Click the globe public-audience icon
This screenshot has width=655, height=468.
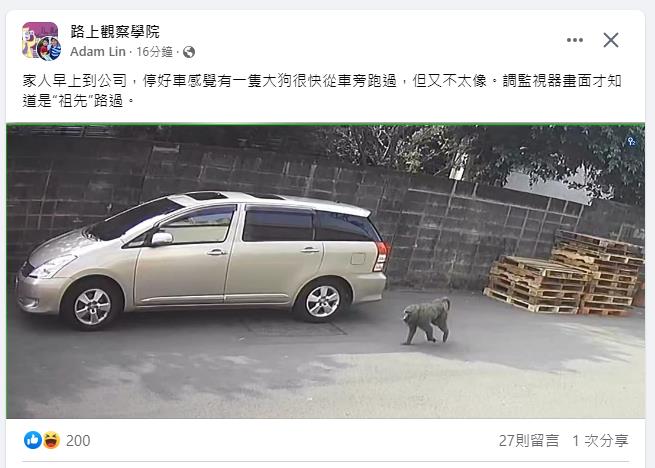[x=189, y=52]
